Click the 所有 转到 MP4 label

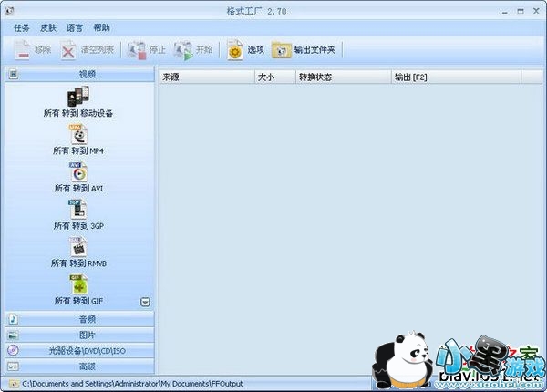pos(78,150)
